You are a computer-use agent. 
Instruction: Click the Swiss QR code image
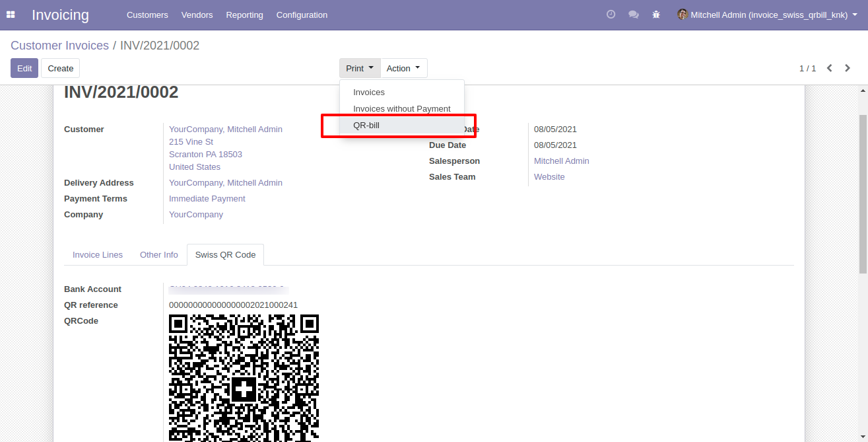[244, 378]
